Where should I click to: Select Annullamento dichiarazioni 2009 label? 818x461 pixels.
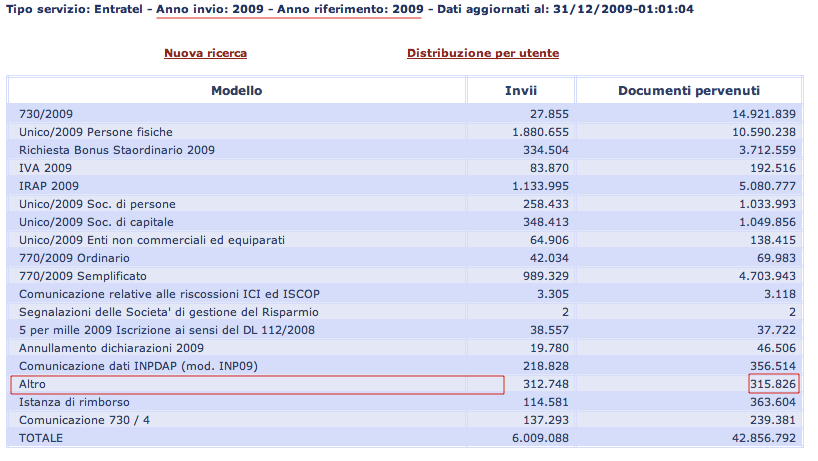(111, 348)
